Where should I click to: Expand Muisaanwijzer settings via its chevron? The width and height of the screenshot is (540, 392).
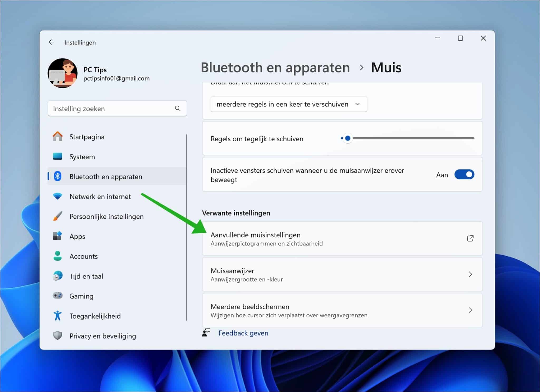(471, 274)
